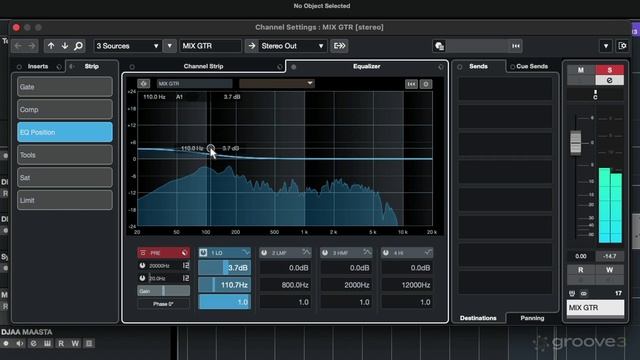Select band 2 LMF filter type icon
Image resolution: width=640 pixels, height=360 pixels.
click(x=306, y=252)
